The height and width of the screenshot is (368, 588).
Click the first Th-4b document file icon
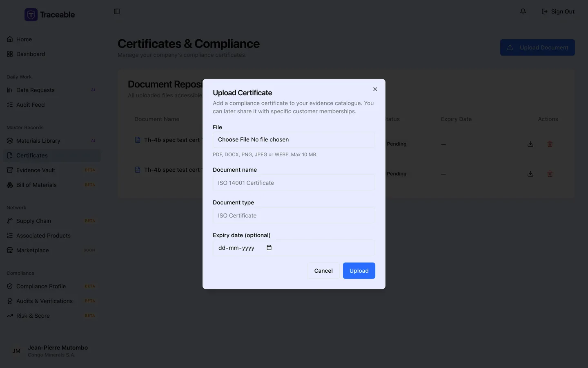pos(138,140)
